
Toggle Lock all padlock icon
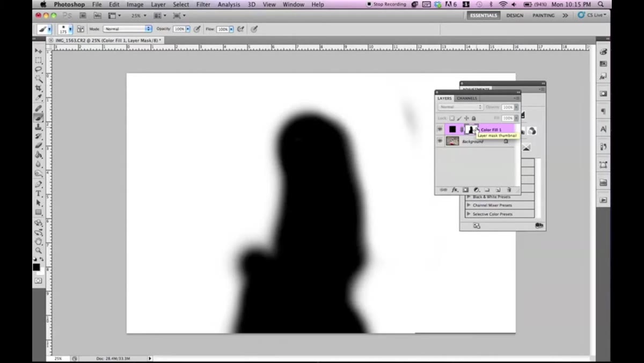point(473,118)
